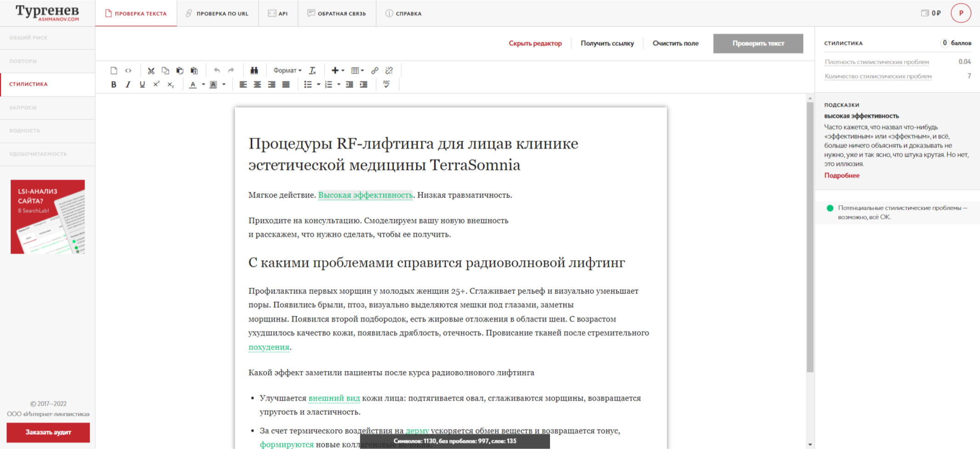Image resolution: width=980 pixels, height=449 pixels.
Task: Select Водность sidebar item
Action: 48,130
